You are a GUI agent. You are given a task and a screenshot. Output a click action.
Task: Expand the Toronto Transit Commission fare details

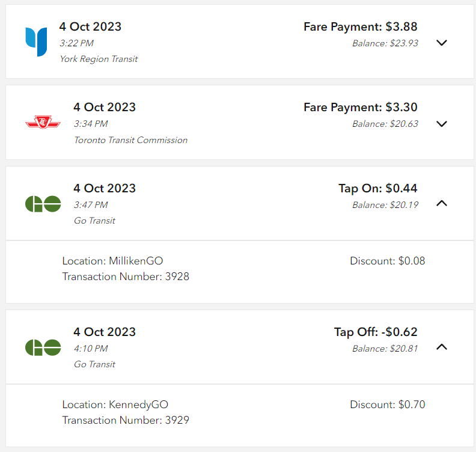[x=442, y=124]
